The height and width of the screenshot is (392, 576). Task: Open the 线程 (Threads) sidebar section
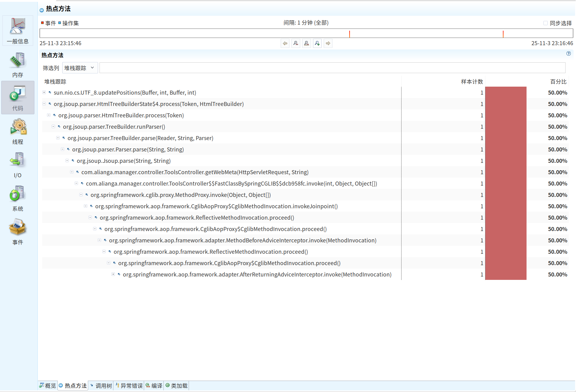(x=18, y=132)
